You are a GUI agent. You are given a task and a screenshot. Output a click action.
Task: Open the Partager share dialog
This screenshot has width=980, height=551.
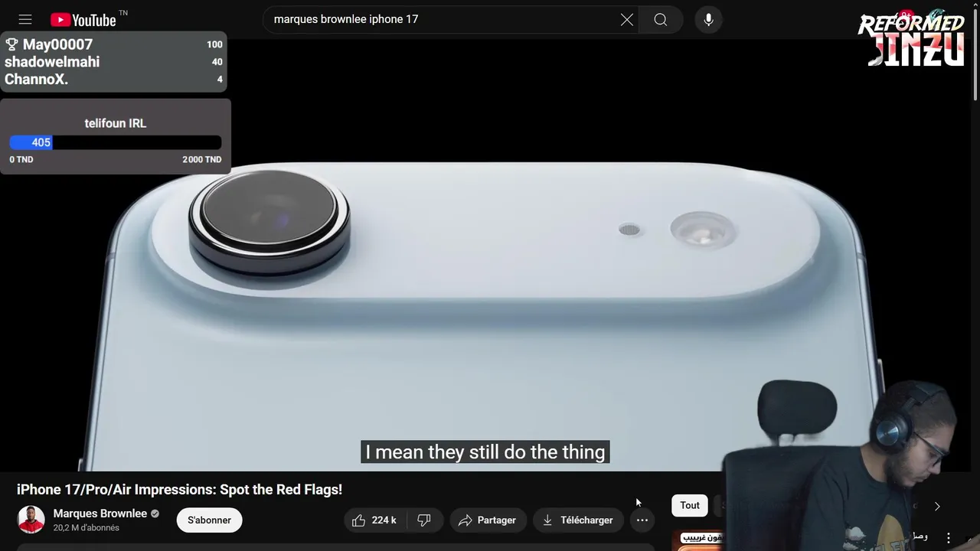pos(488,520)
